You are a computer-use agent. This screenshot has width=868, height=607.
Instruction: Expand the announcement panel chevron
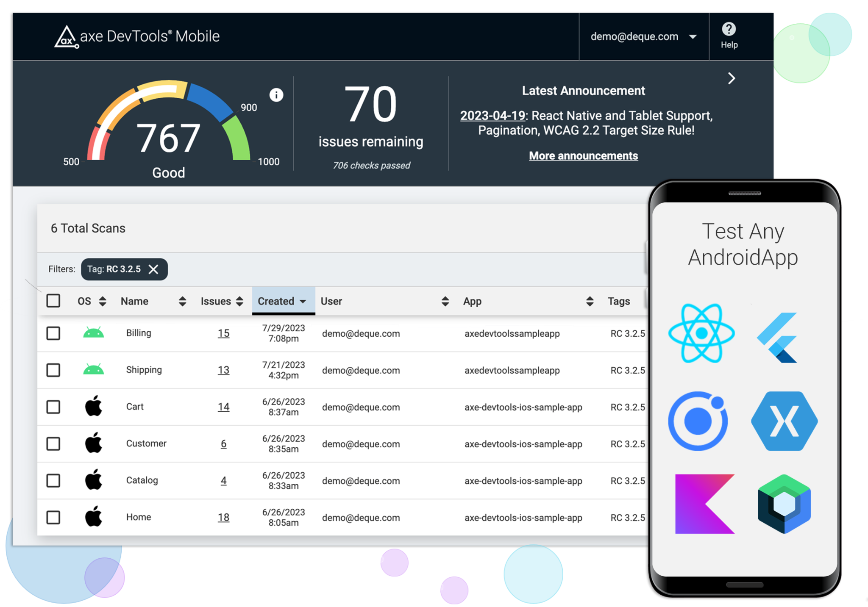(x=731, y=78)
